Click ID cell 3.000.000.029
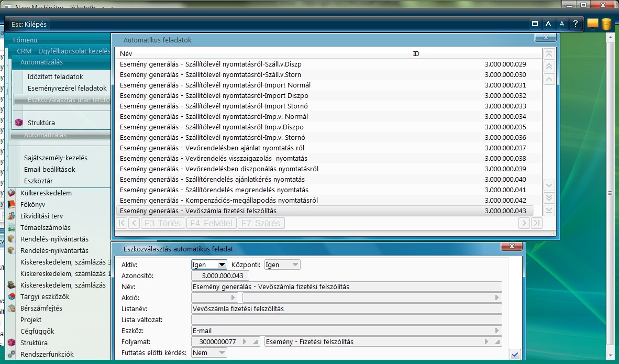The width and height of the screenshot is (619, 364). 505,64
